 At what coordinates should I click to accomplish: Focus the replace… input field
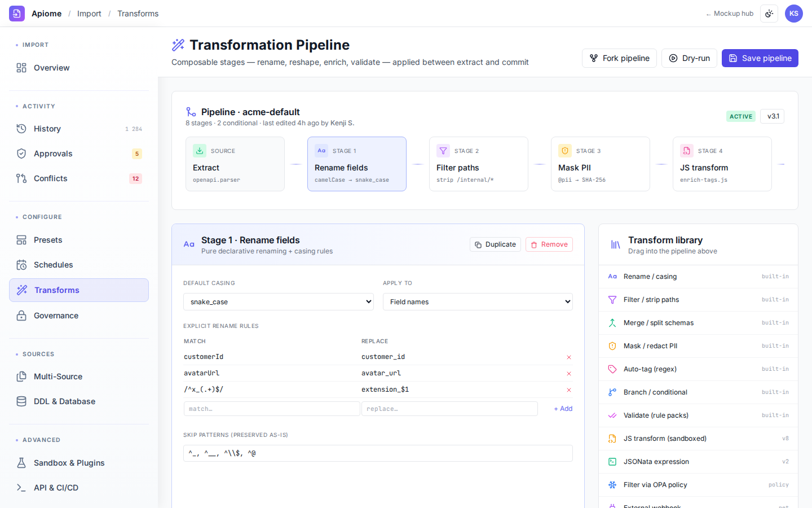pyautogui.click(x=449, y=409)
